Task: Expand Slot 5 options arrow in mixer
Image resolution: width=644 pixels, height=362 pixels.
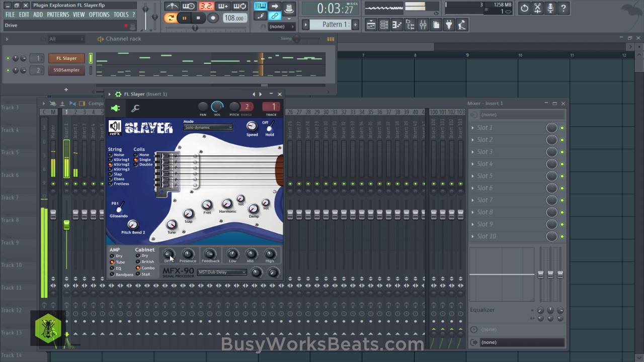Action: (473, 176)
